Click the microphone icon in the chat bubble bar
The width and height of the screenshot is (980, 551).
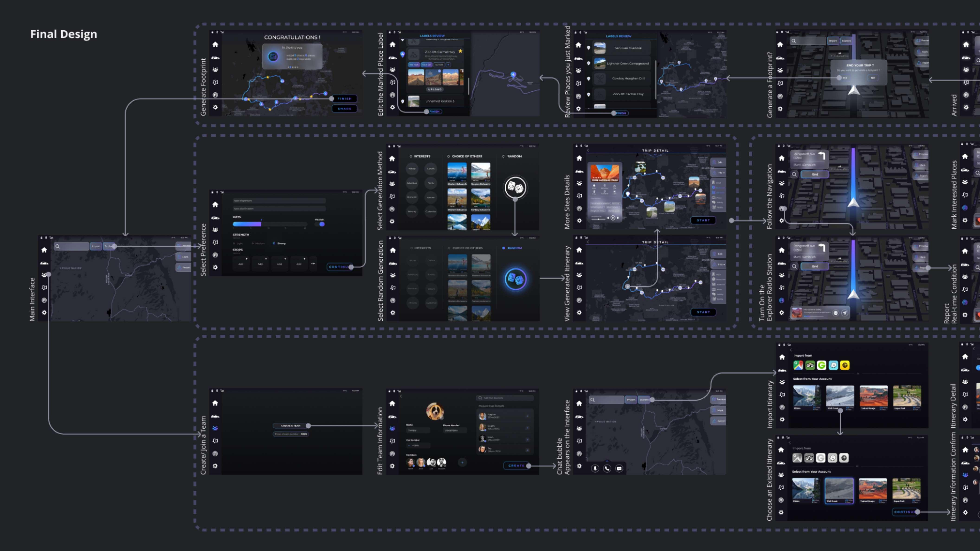pyautogui.click(x=595, y=468)
